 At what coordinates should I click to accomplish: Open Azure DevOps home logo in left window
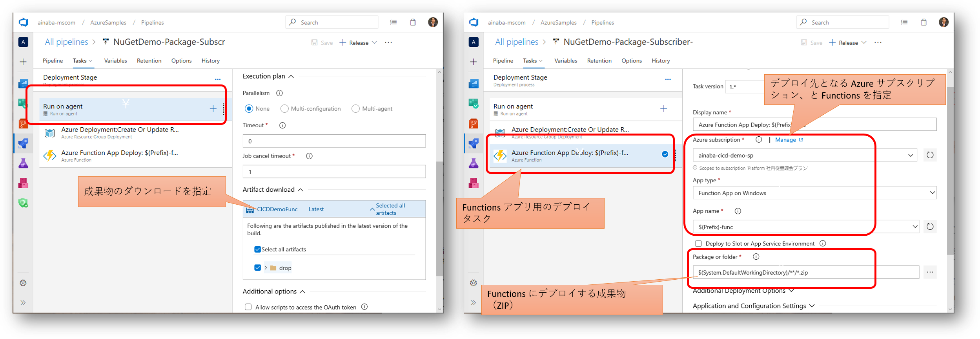tap(24, 22)
